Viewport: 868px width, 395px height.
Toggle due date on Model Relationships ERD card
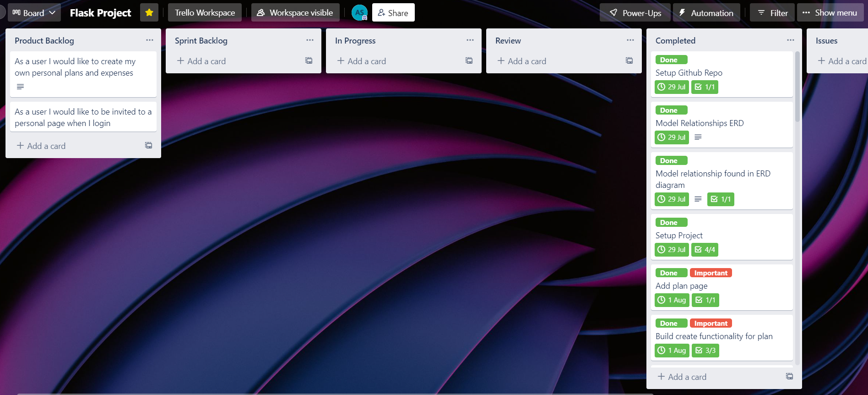672,137
